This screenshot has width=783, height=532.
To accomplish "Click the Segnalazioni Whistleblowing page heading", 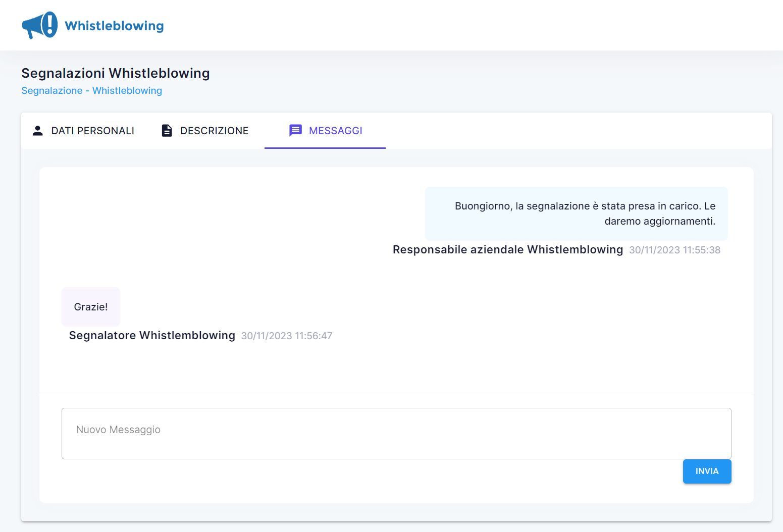I will point(115,73).
